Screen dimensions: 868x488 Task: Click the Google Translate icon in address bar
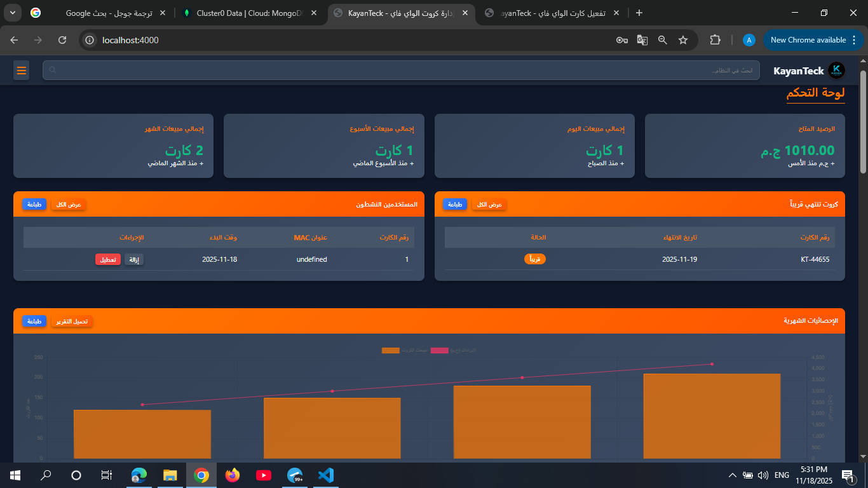642,40
